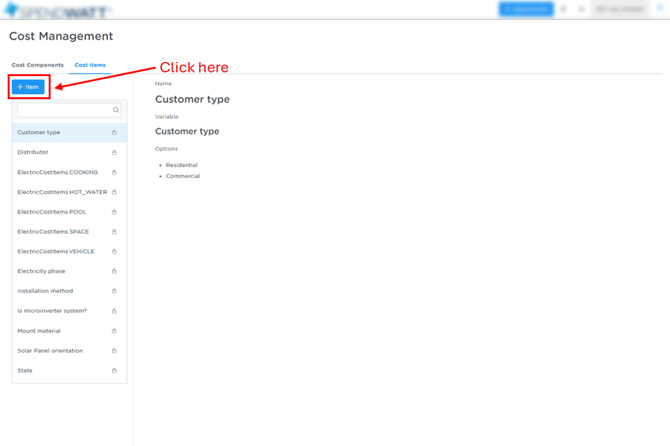Click the lock icon beside Electricity phase
Viewport: 670px width, 446px height.
[x=114, y=271]
